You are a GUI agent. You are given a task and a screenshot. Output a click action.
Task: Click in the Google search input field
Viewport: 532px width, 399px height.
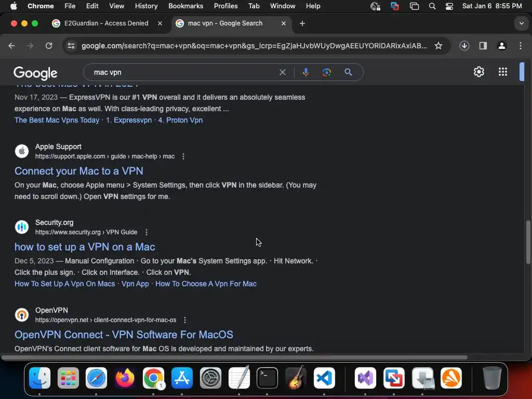point(183,72)
